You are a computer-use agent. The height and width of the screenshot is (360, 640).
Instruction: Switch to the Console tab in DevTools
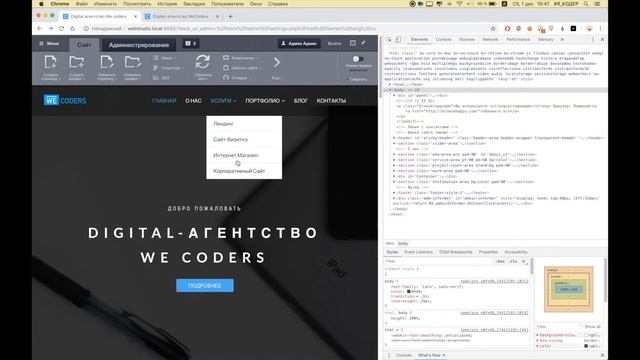pos(444,40)
